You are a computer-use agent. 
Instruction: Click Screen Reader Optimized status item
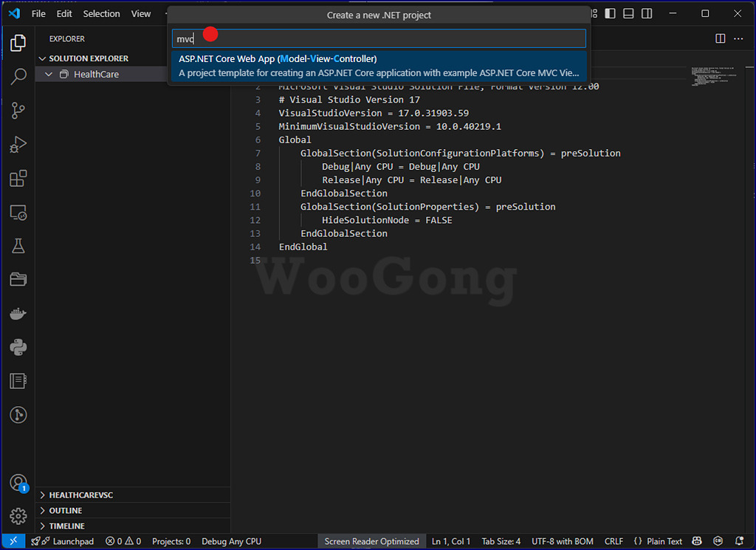pyautogui.click(x=371, y=541)
